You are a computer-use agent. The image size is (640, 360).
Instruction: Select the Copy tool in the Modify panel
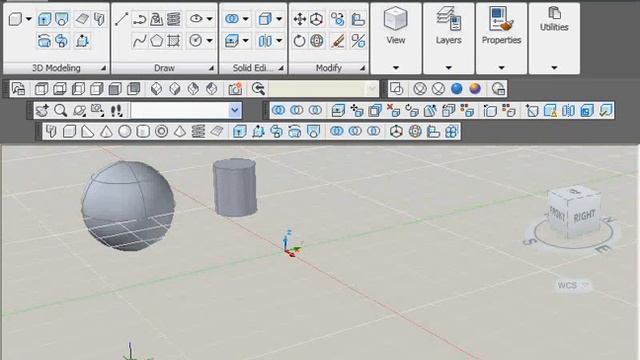coord(338,19)
